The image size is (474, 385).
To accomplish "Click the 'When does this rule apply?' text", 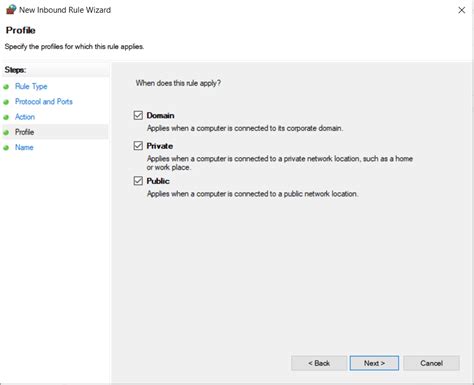I will (x=178, y=83).
